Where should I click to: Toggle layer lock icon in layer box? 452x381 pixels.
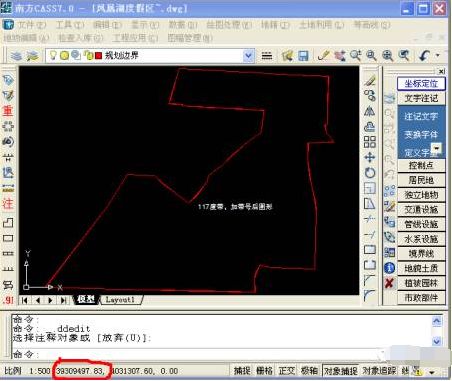88,55
